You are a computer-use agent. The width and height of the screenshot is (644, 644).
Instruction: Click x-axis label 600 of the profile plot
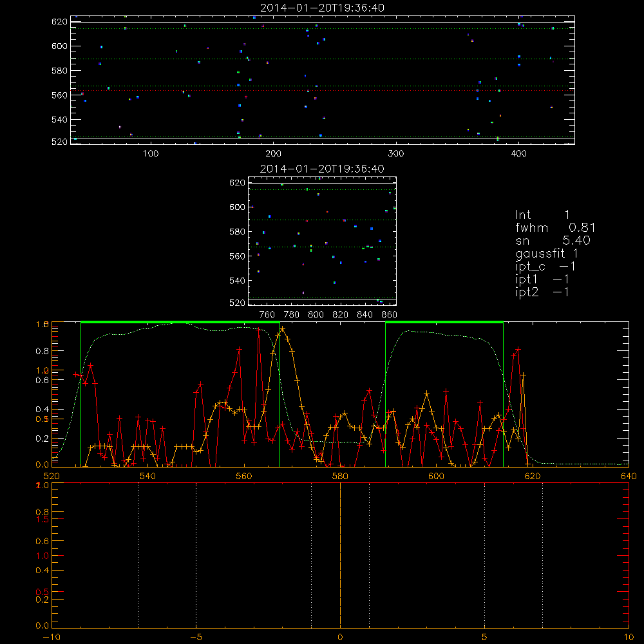pos(436,476)
